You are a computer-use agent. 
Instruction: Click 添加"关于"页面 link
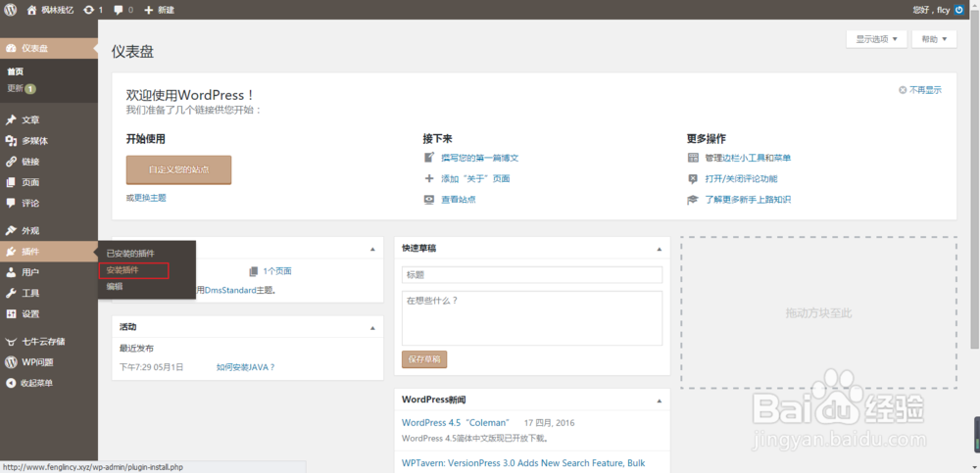pyautogui.click(x=475, y=178)
